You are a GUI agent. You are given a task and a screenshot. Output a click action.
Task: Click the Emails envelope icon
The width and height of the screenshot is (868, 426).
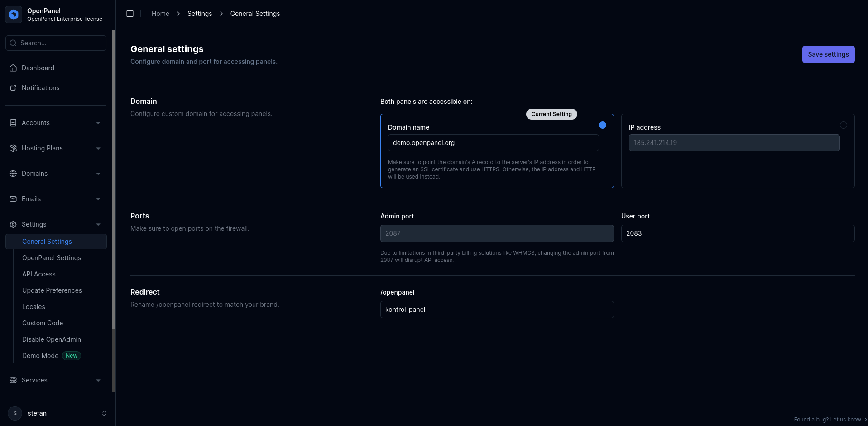click(x=13, y=198)
